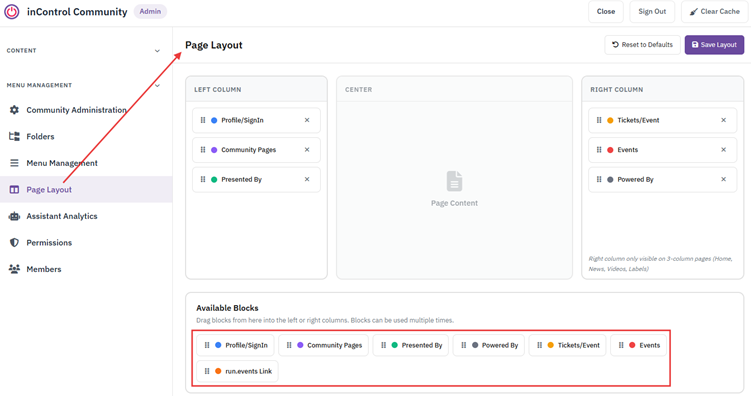Open Menu Management in sidebar

(x=86, y=163)
